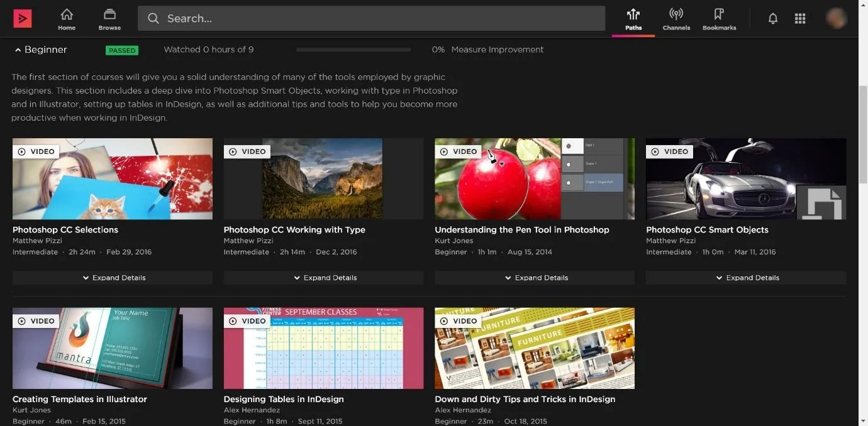Click the scrollbar down arrow
868x426 pixels.
(863, 420)
